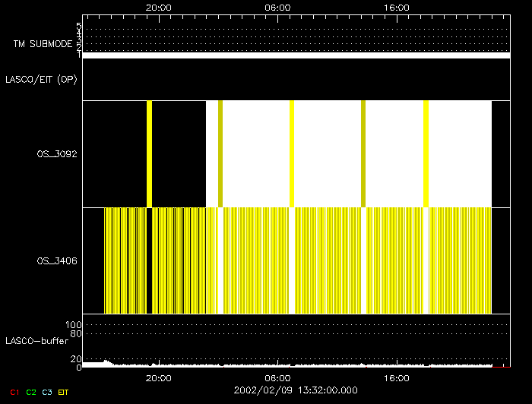Viewport: 532px width, 404px height.
Task: Click the red C1 legend entry
Action: tap(14, 393)
